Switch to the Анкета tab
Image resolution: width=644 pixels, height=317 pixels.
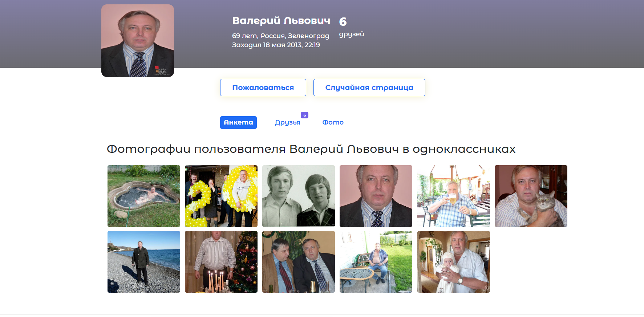[238, 122]
